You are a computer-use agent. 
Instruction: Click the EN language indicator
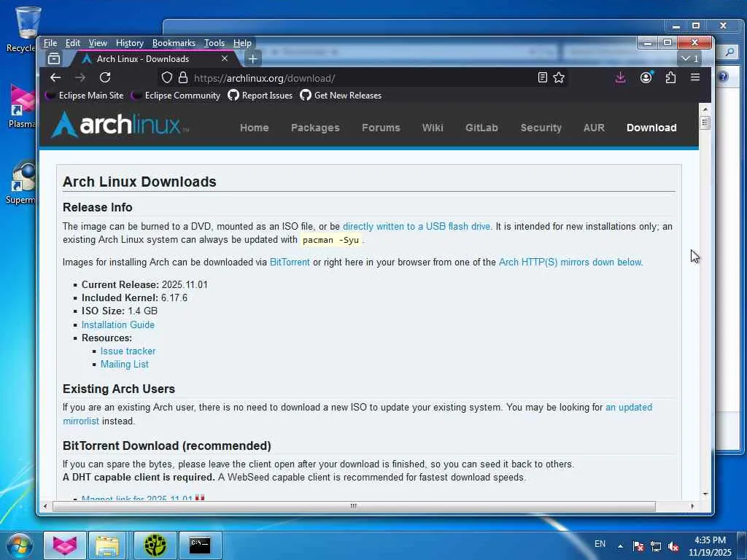[600, 544]
